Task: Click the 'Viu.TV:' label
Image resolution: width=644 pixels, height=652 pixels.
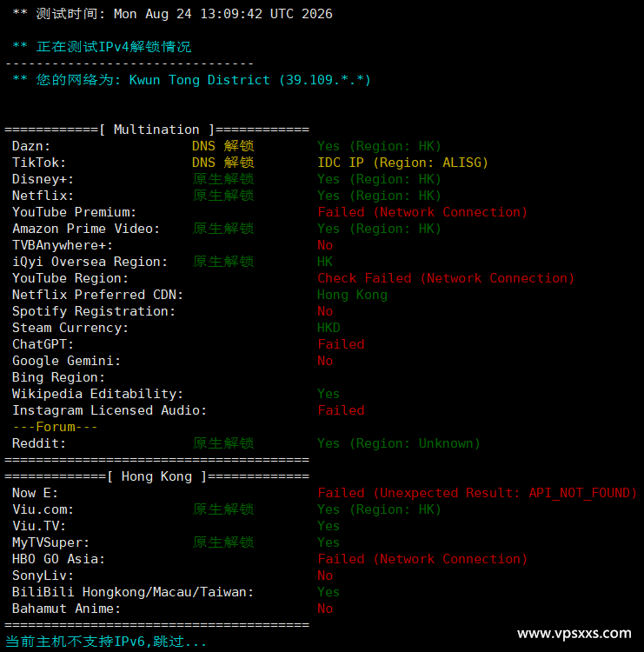Action: coord(39,526)
